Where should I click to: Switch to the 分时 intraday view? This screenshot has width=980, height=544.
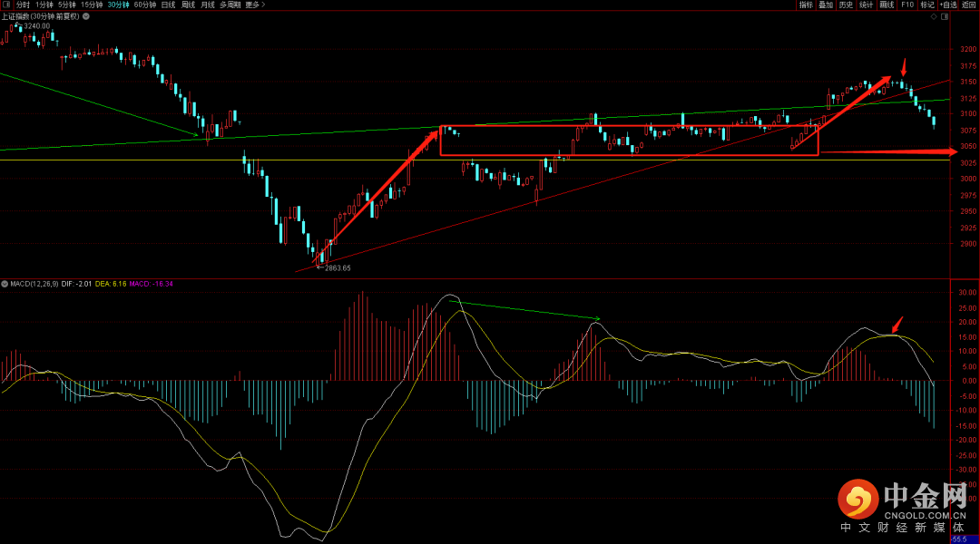tap(23, 5)
